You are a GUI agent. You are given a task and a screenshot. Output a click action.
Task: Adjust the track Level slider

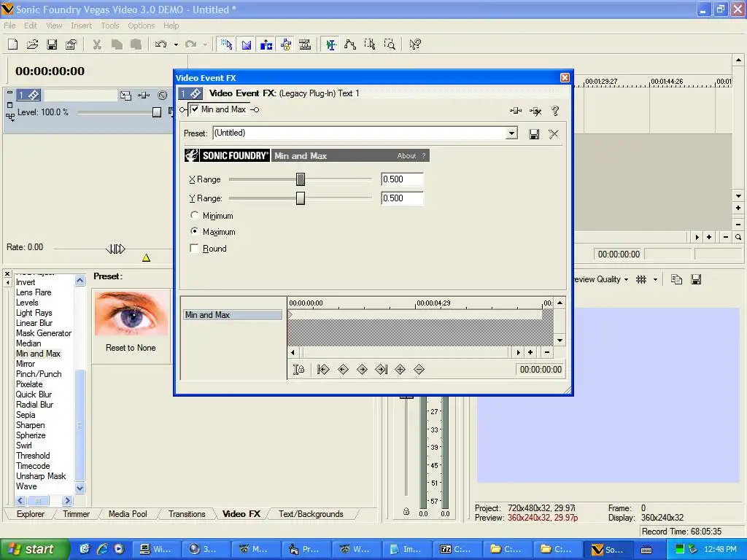157,112
